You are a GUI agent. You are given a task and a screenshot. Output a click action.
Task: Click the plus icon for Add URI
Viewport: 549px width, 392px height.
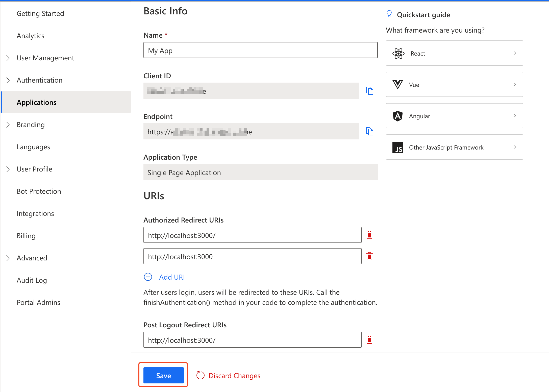[148, 277]
